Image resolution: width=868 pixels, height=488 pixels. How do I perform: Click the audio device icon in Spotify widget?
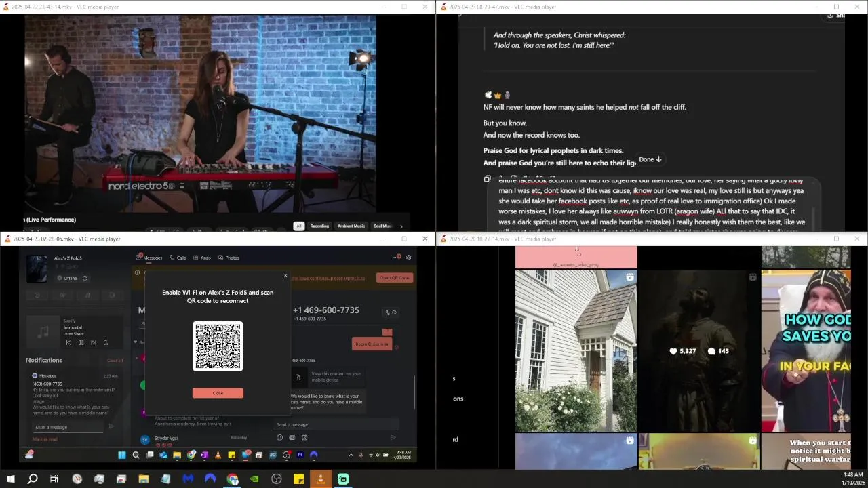click(x=106, y=343)
